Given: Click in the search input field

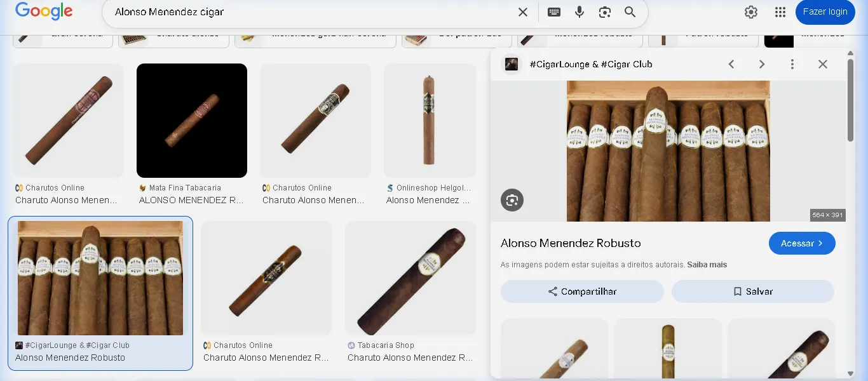Looking at the screenshot, I should coord(311,12).
